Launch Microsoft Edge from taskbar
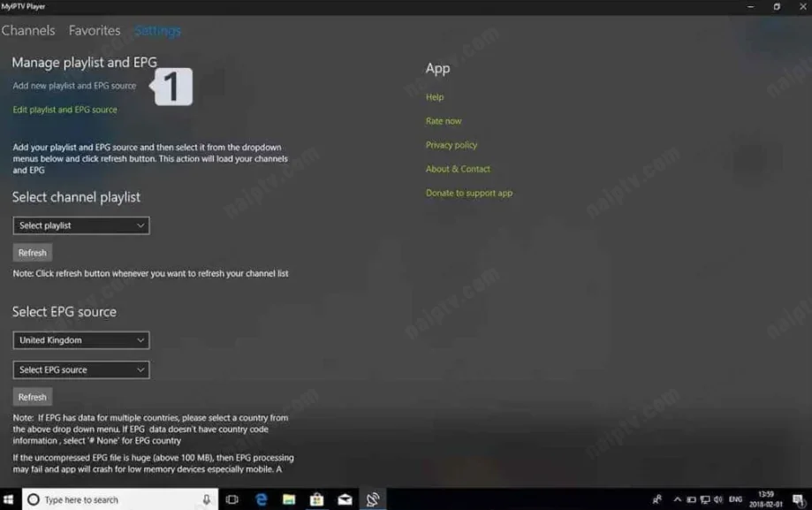 261,499
